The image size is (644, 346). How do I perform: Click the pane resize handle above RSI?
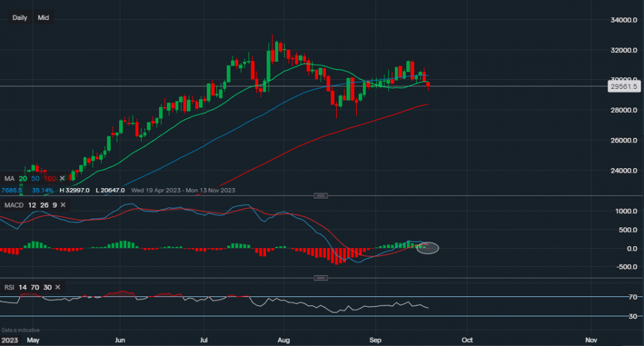point(321,278)
